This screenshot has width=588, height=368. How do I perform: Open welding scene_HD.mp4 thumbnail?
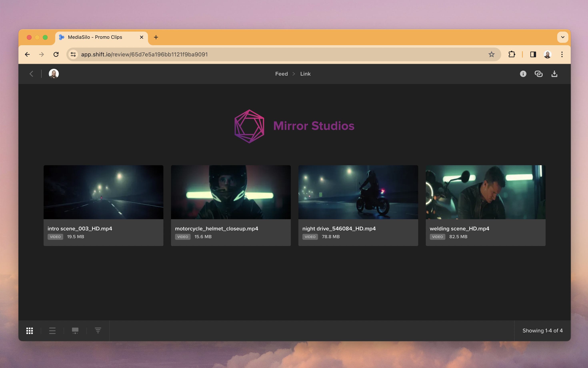(x=485, y=192)
